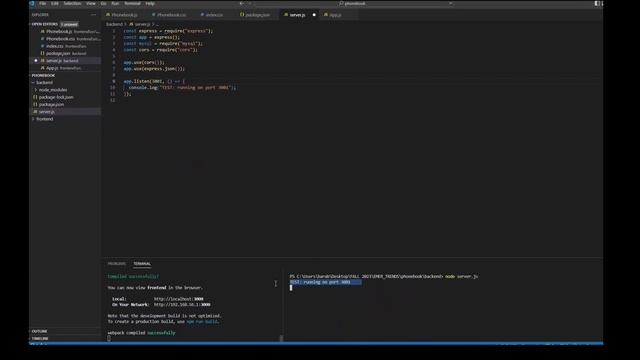Screen dimensions: 640x360
Task: Select Phonebook.js in Open Editors
Action: (70, 31)
